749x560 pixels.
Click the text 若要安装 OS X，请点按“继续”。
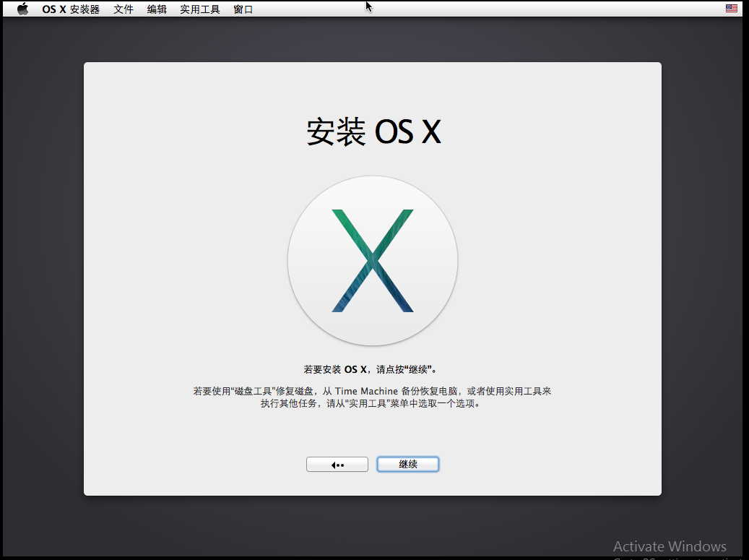[371, 369]
